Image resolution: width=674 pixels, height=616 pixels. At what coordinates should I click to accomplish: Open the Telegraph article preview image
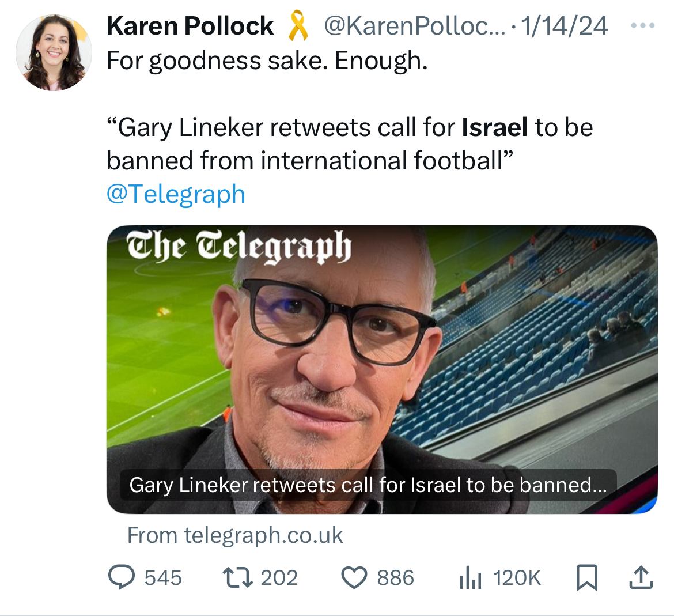382,369
